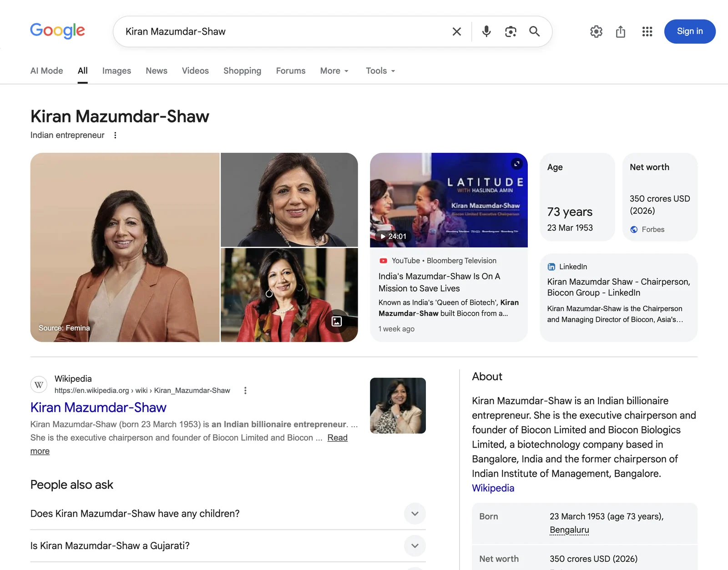The width and height of the screenshot is (728, 570).
Task: Click the 'People also ask' heading
Action: click(x=72, y=484)
